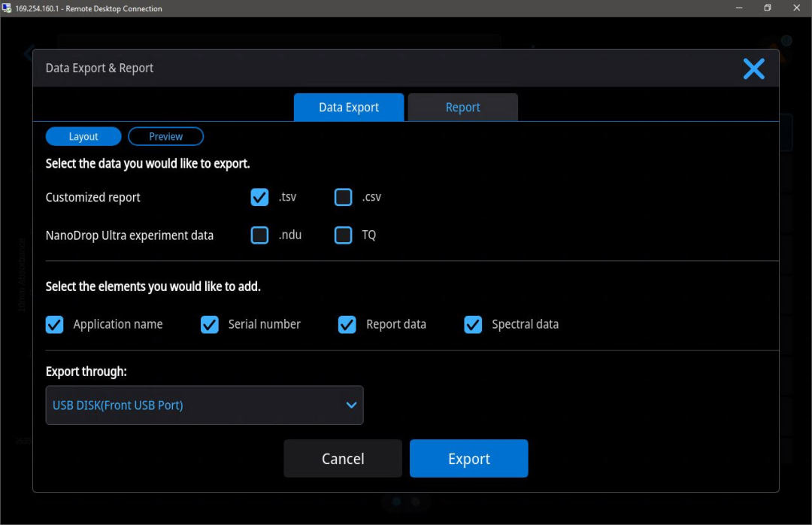The width and height of the screenshot is (812, 525).
Task: Click the blue Export button
Action: 468,458
